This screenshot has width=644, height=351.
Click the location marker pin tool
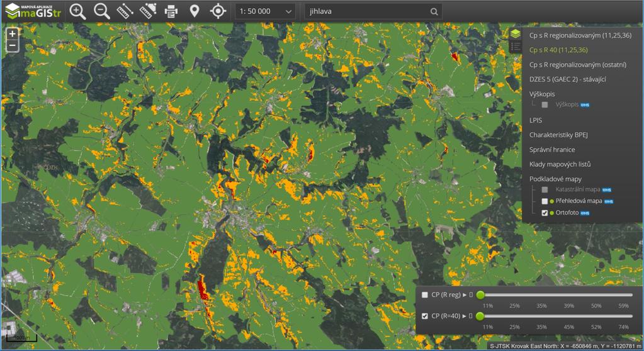coord(195,11)
